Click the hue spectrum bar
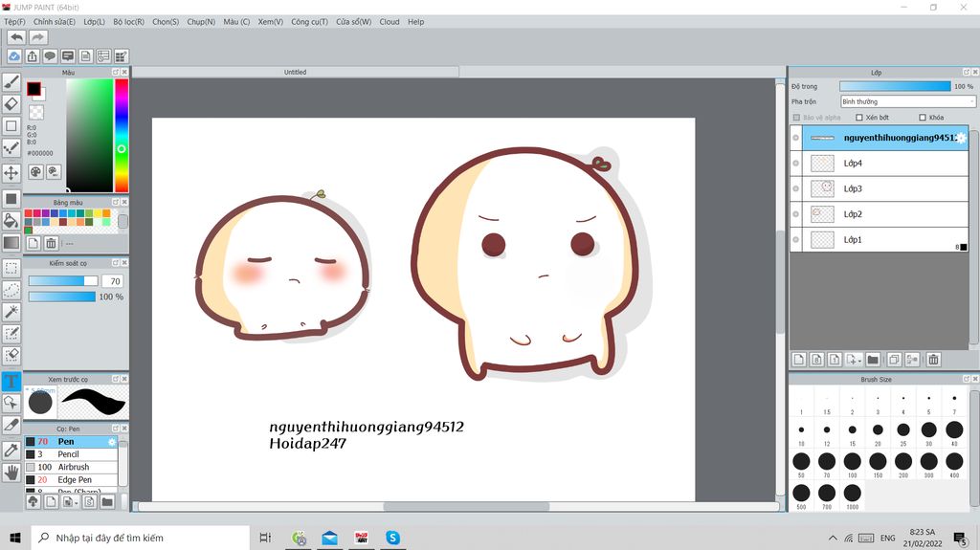The height and width of the screenshot is (550, 980). pyautogui.click(x=122, y=135)
